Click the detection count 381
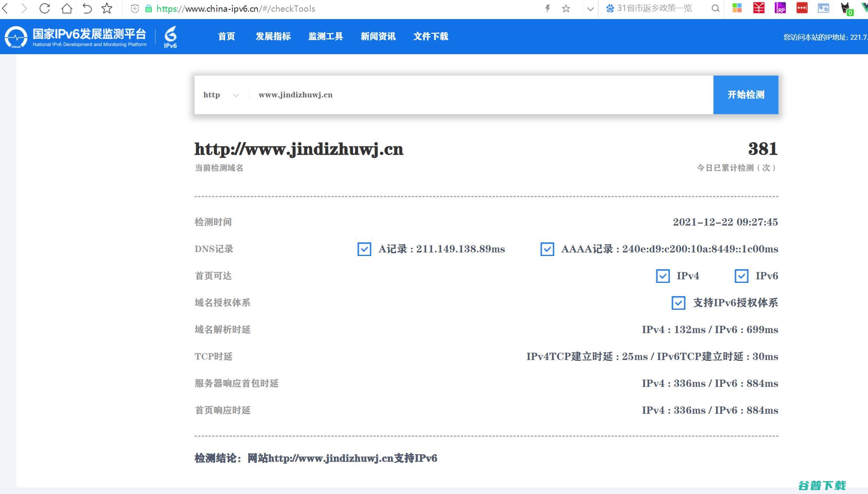Image resolution: width=868 pixels, height=494 pixels. point(763,149)
